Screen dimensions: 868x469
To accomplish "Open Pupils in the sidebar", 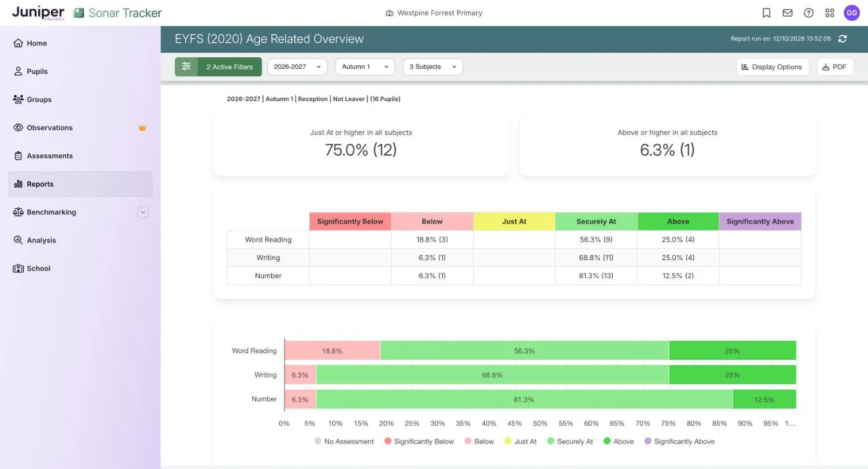I will click(x=80, y=72).
